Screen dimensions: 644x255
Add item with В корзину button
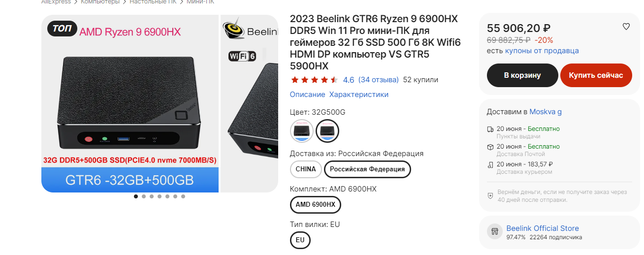[x=522, y=75]
